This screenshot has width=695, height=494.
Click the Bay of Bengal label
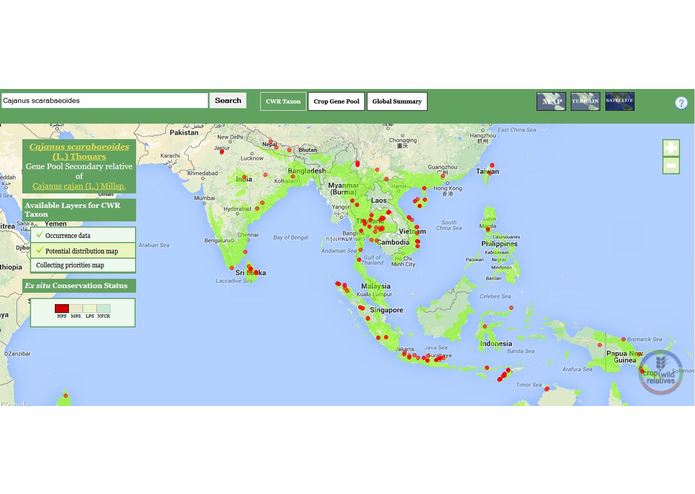point(290,237)
